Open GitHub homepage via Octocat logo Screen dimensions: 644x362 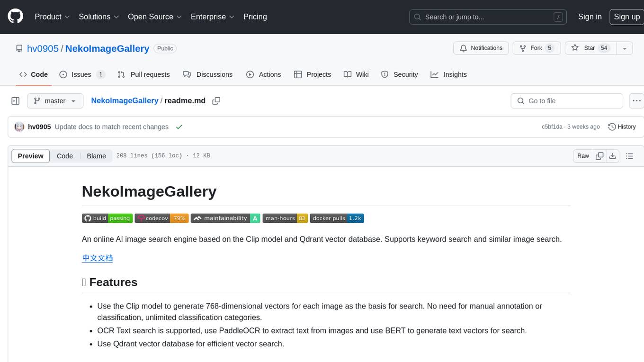15,17
